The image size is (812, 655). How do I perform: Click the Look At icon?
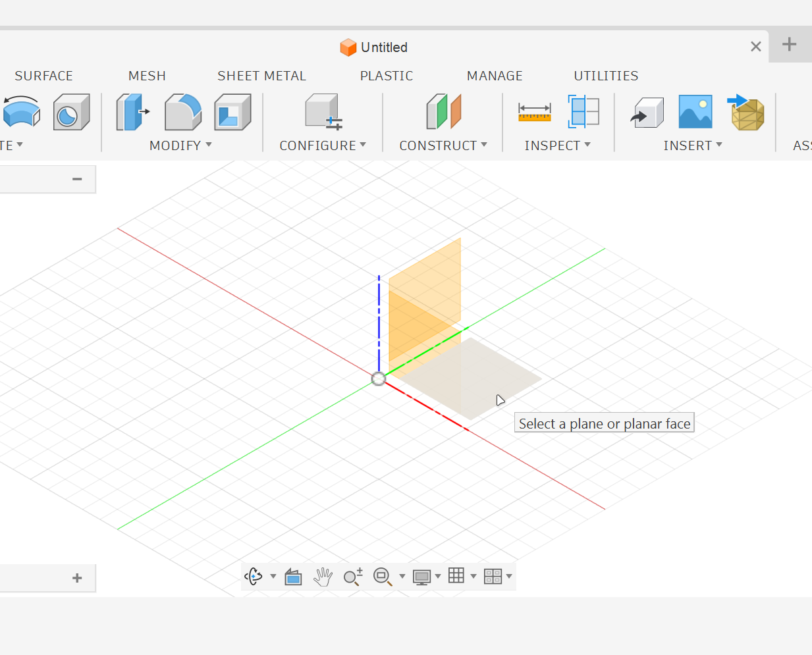[293, 577]
